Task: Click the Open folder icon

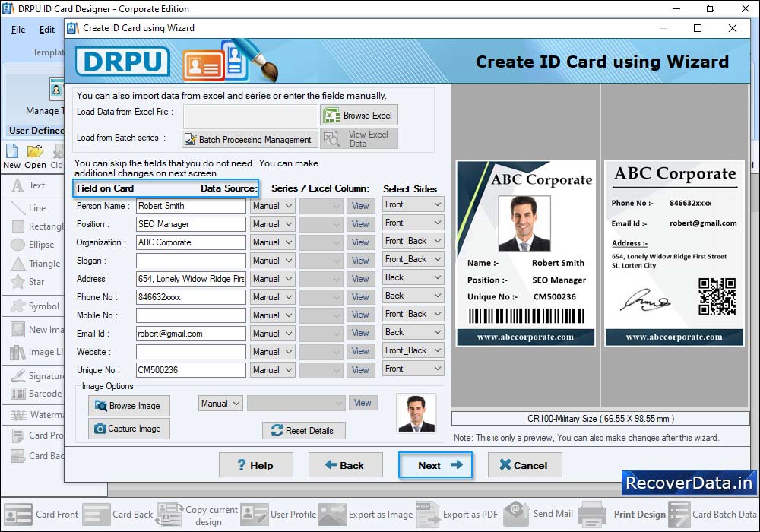Action: [35, 157]
